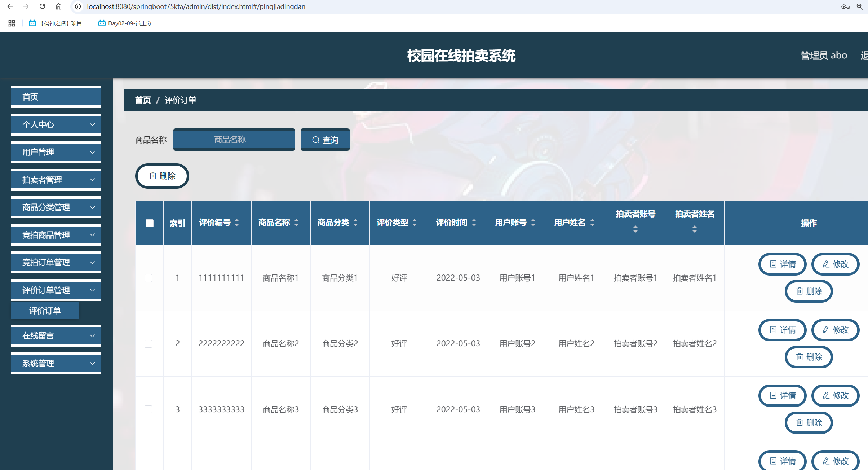Click the 操作 column header

click(x=809, y=223)
